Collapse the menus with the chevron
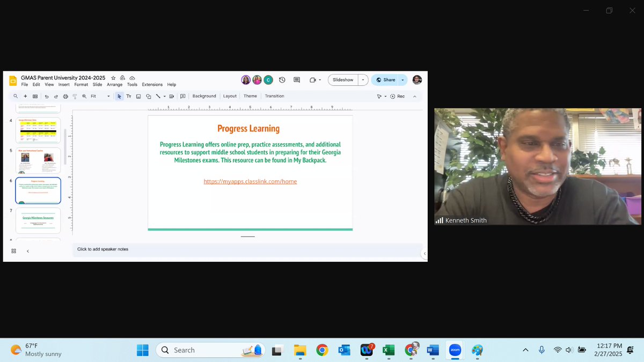644x362 pixels. (x=415, y=96)
